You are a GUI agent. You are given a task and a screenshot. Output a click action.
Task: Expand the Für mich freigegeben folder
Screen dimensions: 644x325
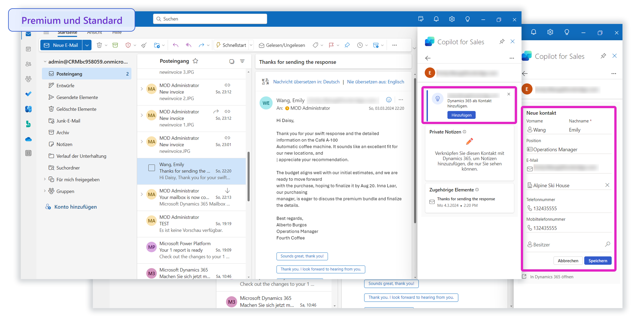(45, 180)
